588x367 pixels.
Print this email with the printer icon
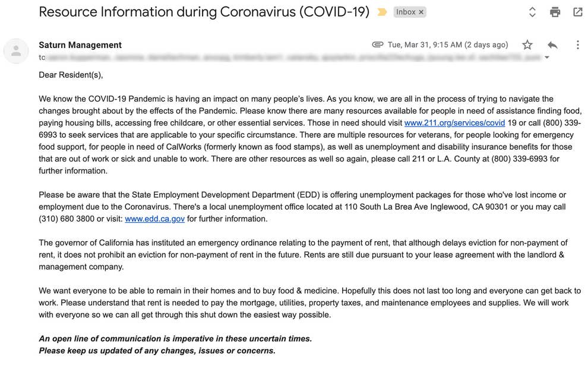pyautogui.click(x=555, y=12)
